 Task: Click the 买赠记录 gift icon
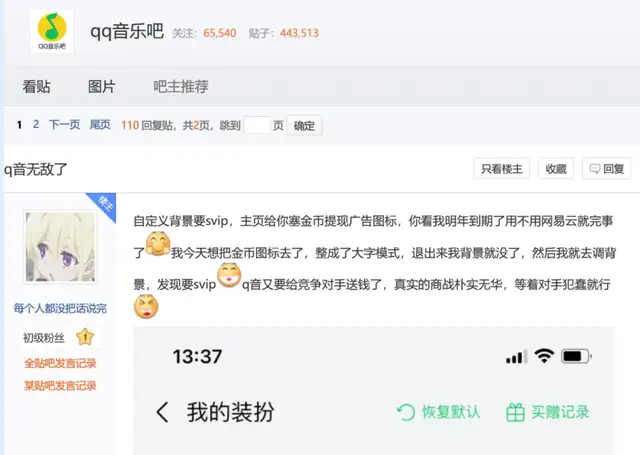515,412
